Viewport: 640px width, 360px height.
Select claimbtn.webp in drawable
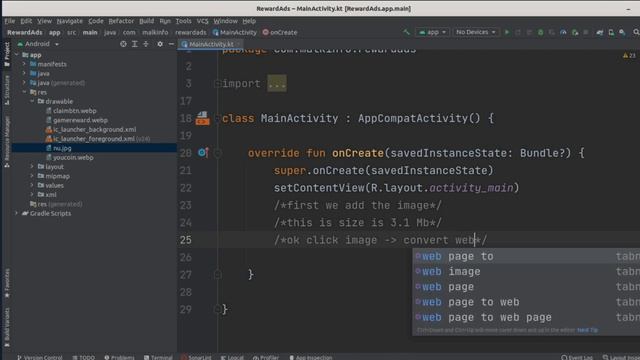click(x=74, y=111)
